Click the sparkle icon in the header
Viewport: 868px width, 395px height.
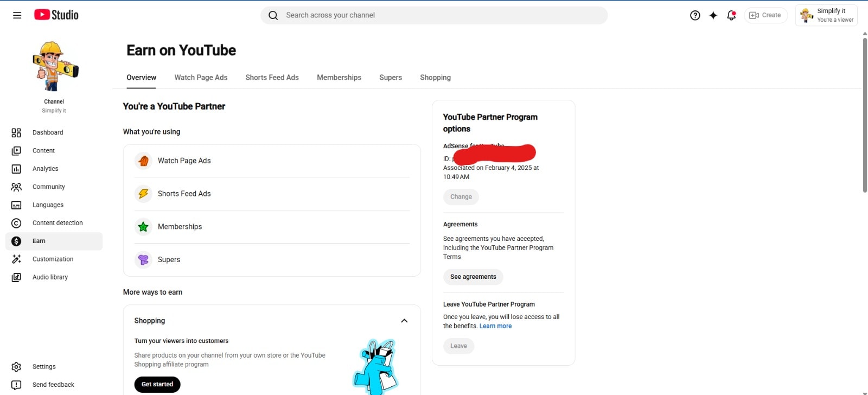[x=713, y=15]
